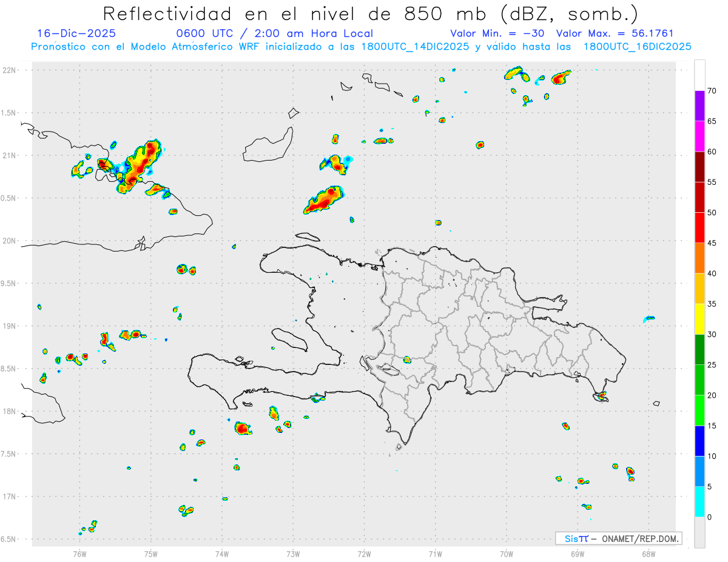Click the red storm cell south of Haiti's southern peninsula
Image resolution: width=728 pixels, height=562 pixels.
[x=243, y=429]
